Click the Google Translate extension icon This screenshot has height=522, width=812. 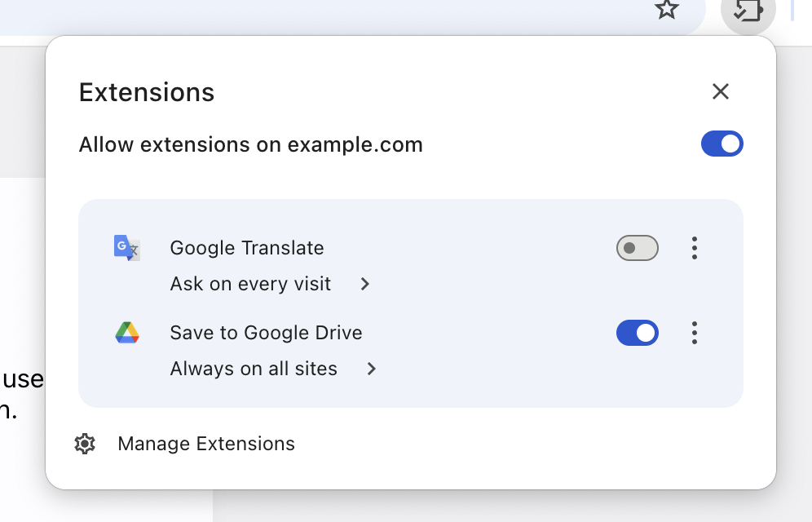pos(126,248)
